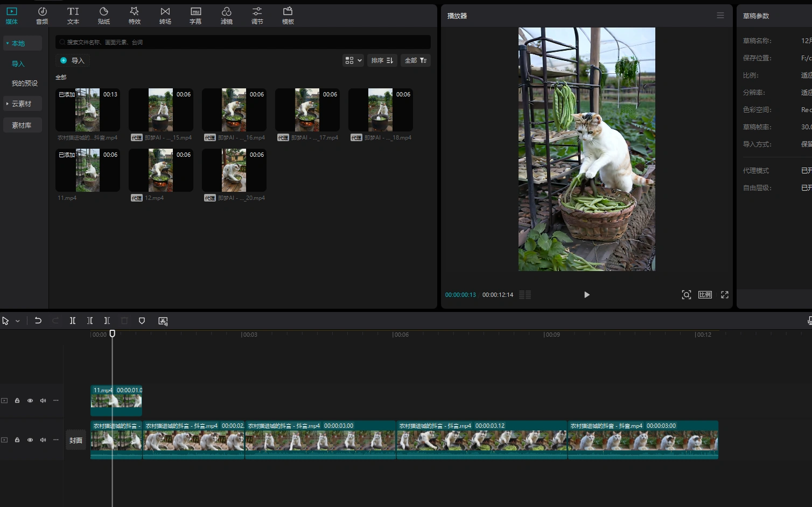Open the 特效 effects tab
This screenshot has height=507, width=812.
[x=135, y=16]
